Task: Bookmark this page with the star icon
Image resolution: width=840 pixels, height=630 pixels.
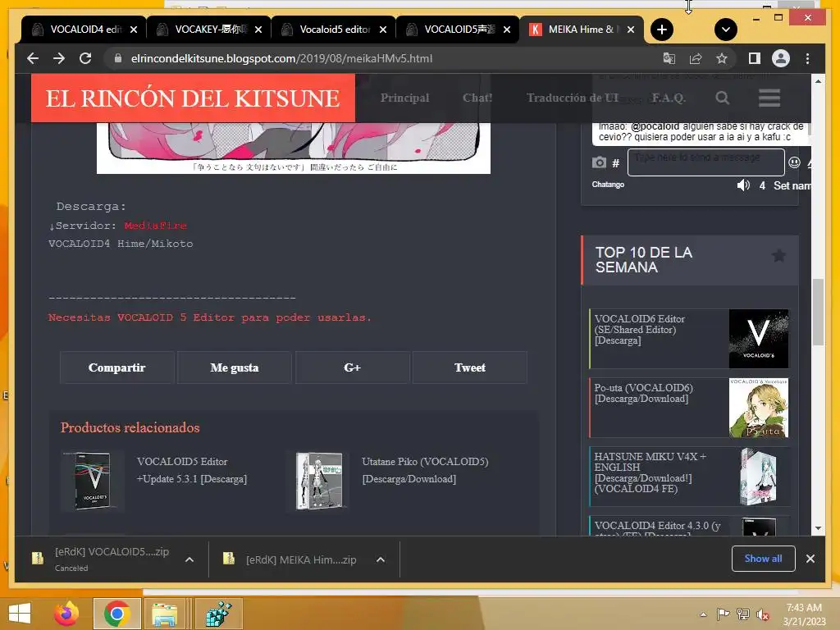Action: (722, 58)
